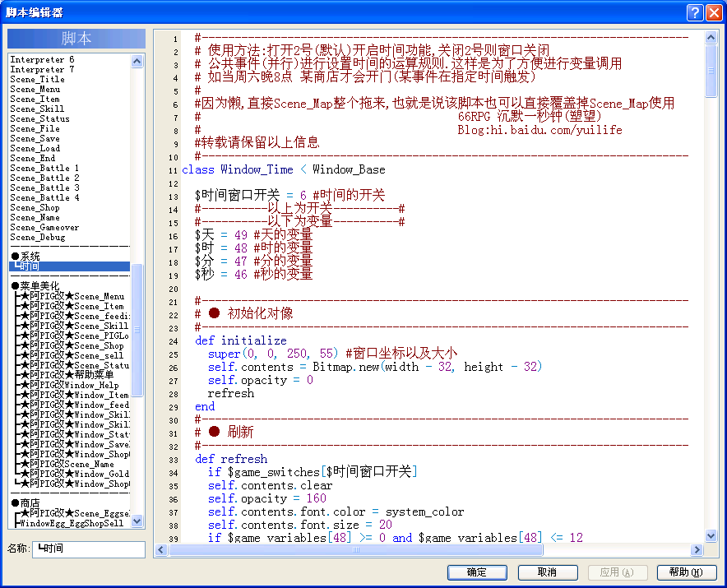Click the code editor horizontal scroll-right arrow

(x=697, y=549)
